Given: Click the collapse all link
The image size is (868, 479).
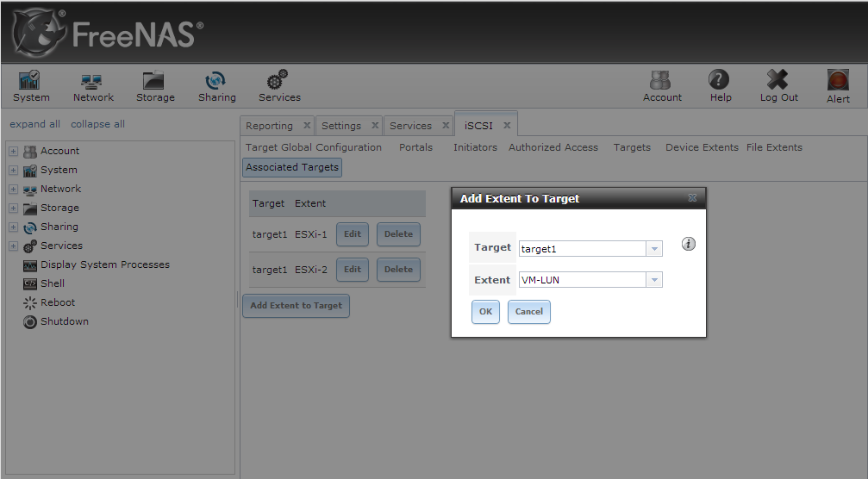Looking at the screenshot, I should pos(97,124).
